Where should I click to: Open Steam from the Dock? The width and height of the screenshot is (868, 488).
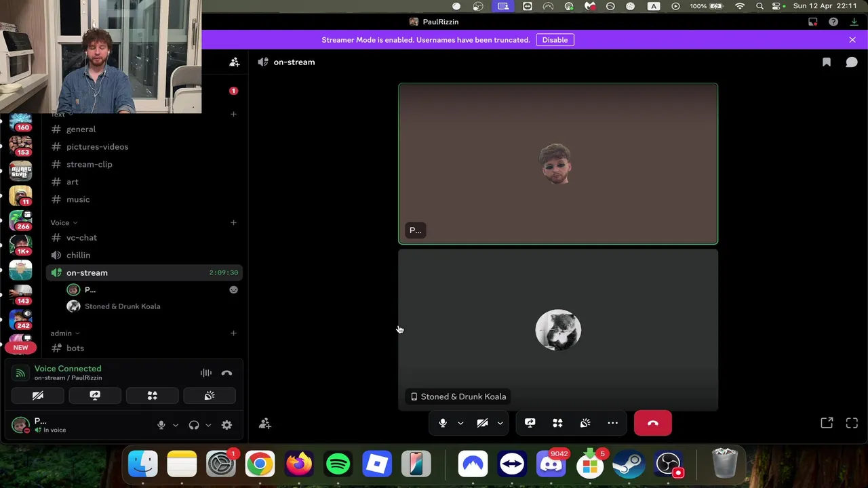click(x=629, y=464)
